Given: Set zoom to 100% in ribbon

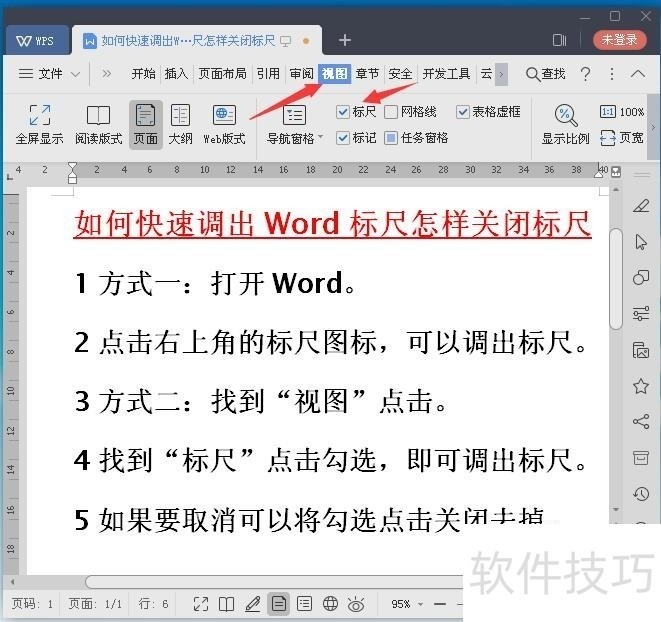Looking at the screenshot, I should click(x=622, y=112).
